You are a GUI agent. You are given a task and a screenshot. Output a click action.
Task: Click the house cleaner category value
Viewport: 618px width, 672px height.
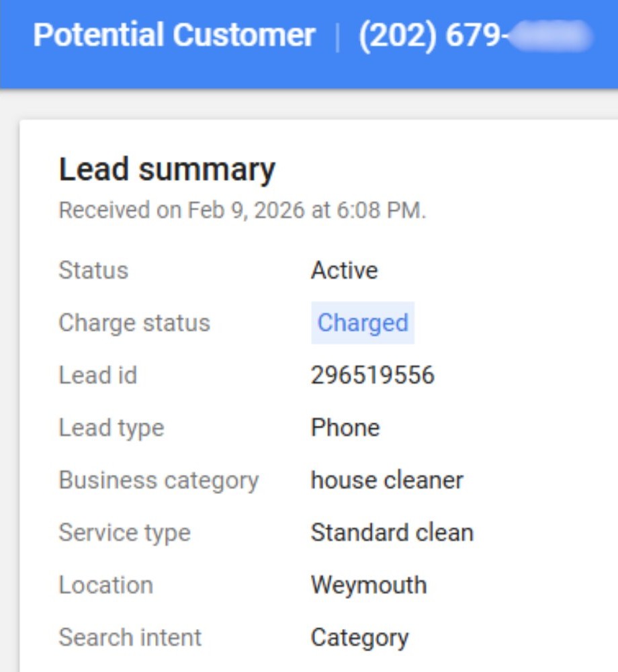coord(386,480)
